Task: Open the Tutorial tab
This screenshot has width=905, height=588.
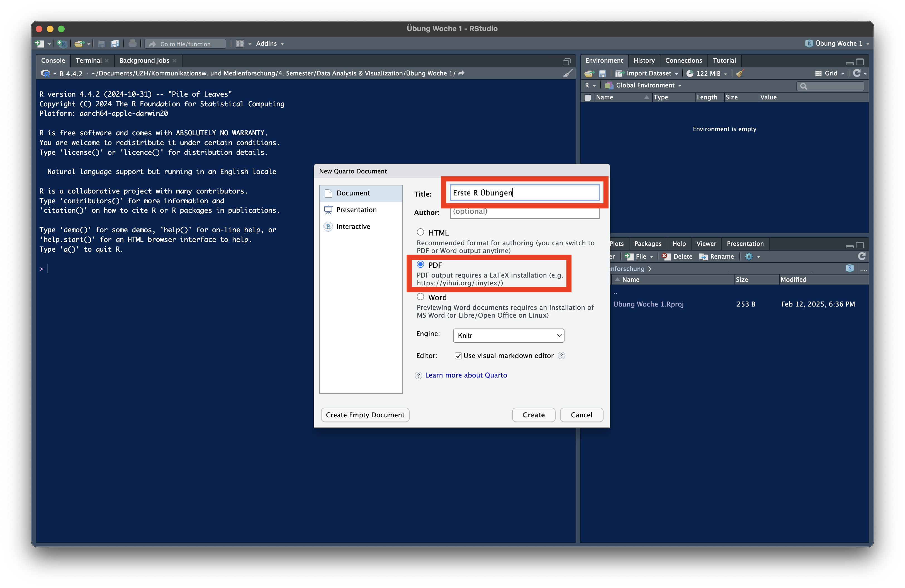Action: [x=724, y=61]
